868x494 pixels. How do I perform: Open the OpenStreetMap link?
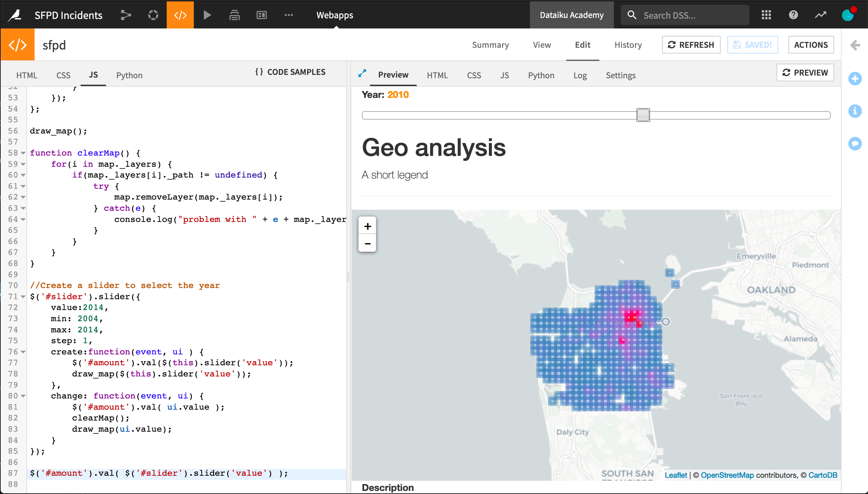point(727,475)
